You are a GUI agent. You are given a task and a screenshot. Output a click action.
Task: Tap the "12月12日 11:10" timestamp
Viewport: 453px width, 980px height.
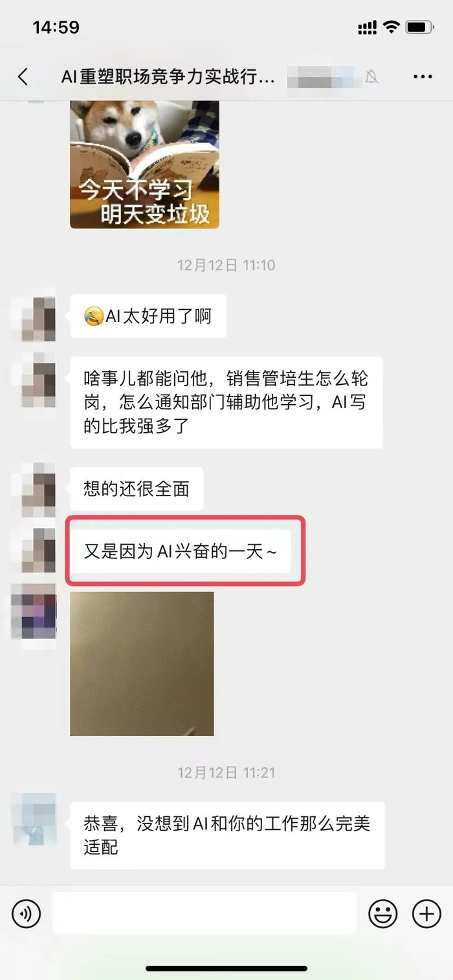[226, 265]
